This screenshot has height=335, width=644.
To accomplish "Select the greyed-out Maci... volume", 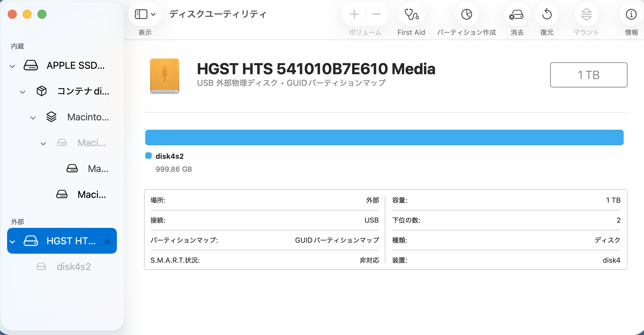I will point(62,143).
